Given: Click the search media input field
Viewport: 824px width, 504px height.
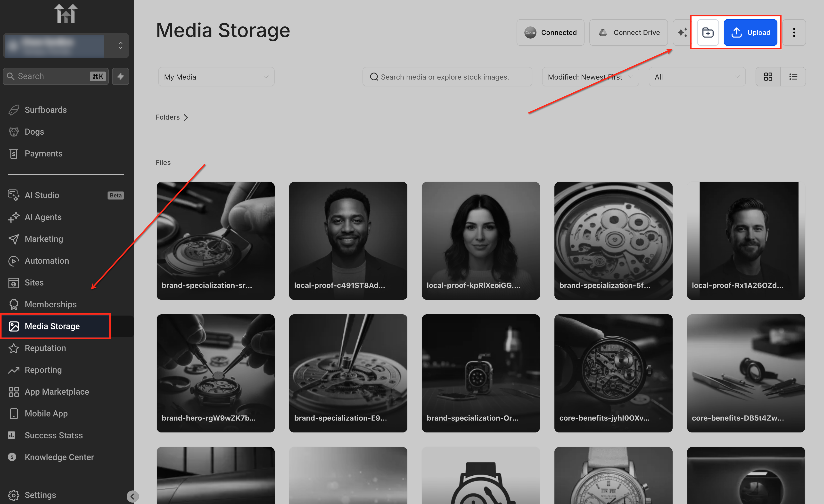Looking at the screenshot, I should (447, 77).
